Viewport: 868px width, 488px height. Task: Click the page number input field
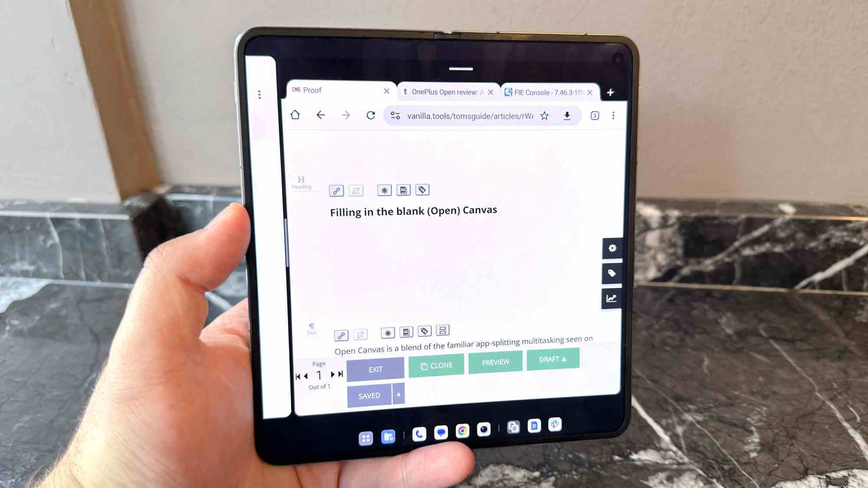point(319,375)
